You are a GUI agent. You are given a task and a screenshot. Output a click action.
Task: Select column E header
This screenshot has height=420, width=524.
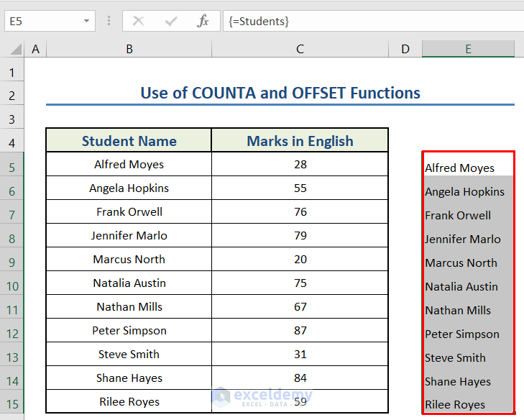[x=468, y=49]
